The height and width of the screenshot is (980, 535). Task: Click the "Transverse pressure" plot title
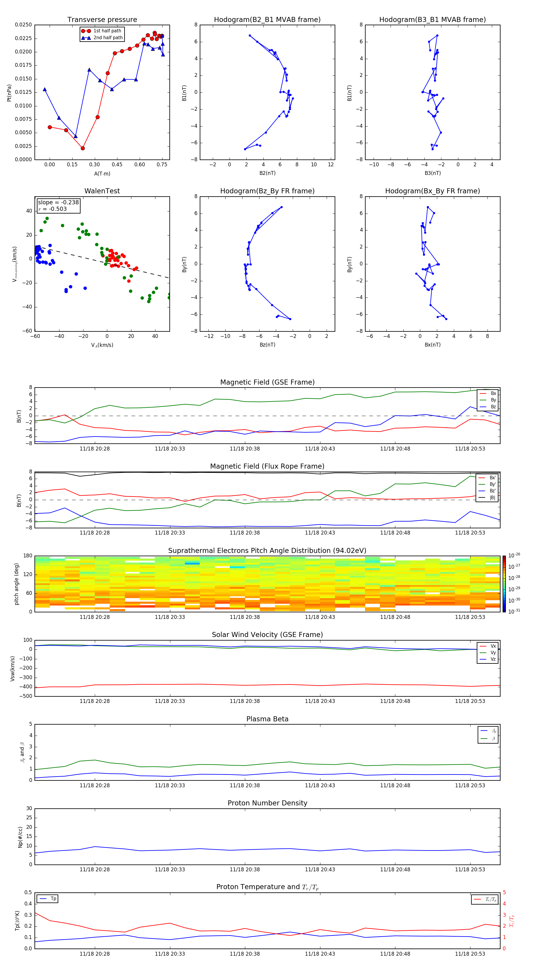pos(102,19)
